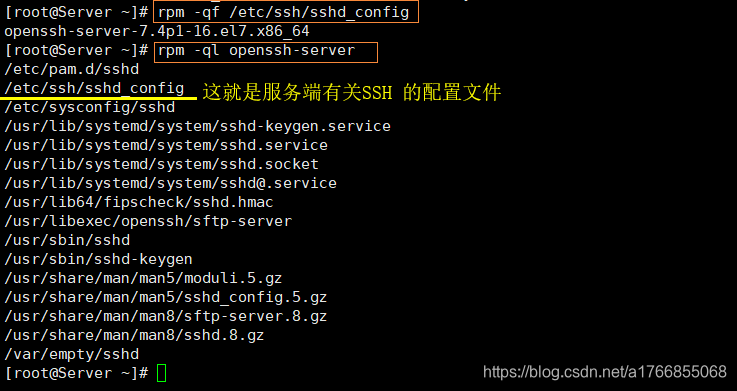Image resolution: width=737 pixels, height=391 pixels.
Task: Click the openssh-server-7.4p1-16.el7.x86_64 output line
Action: (x=157, y=31)
